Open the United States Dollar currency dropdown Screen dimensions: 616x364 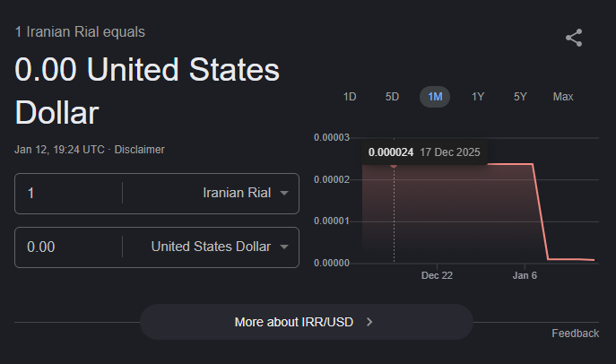click(220, 247)
